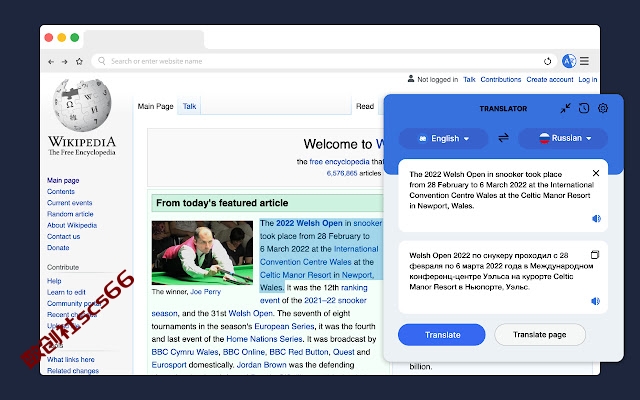Click the blue Translate button
640x400 pixels.
[x=442, y=335]
